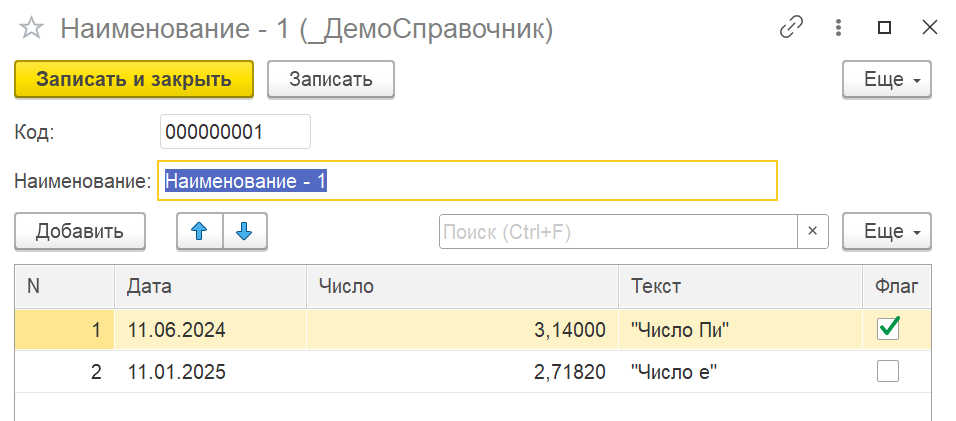956x421 pixels.
Task: Add form to favorites with star icon
Action: [x=32, y=29]
